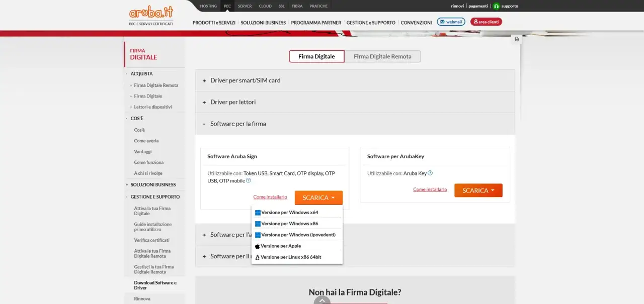This screenshot has width=644, height=304.
Task: Open A chi si rivolge sidebar link
Action: [148, 173]
